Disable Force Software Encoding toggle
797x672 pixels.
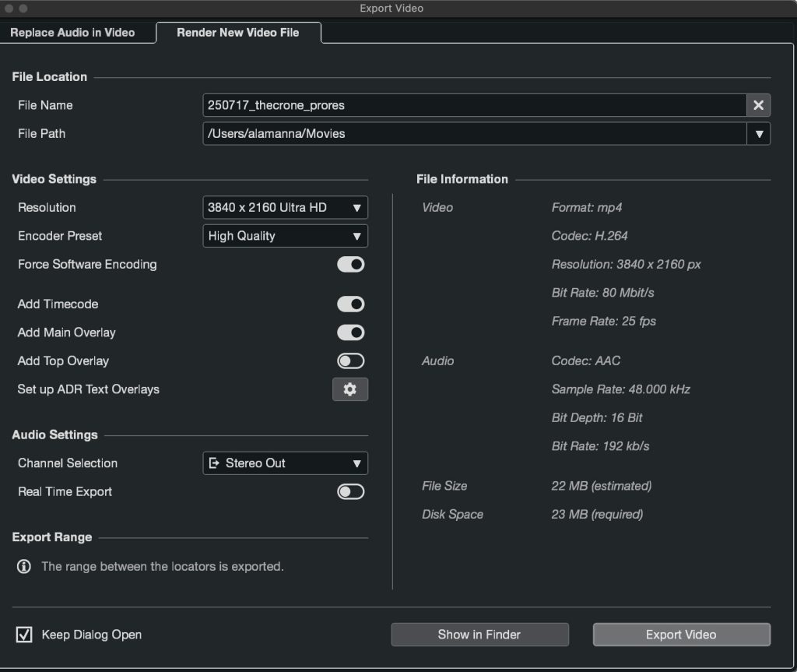click(350, 265)
